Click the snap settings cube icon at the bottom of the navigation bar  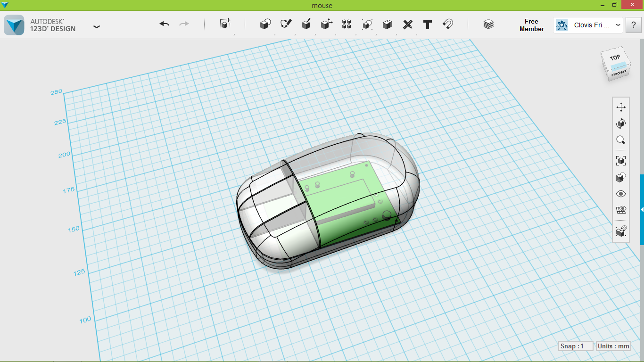point(621,231)
